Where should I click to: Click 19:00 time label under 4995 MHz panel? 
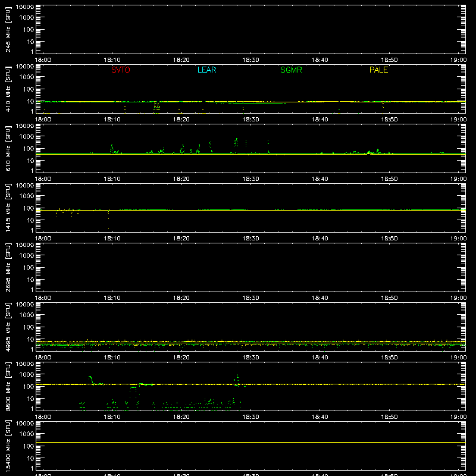click(x=458, y=358)
